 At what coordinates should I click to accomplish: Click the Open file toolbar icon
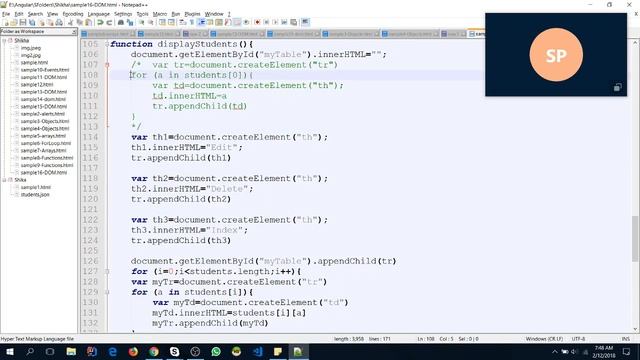14,22
